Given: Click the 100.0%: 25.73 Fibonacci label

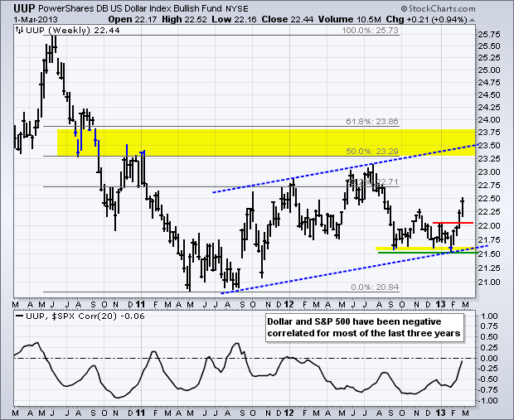Looking at the screenshot, I should tap(370, 31).
